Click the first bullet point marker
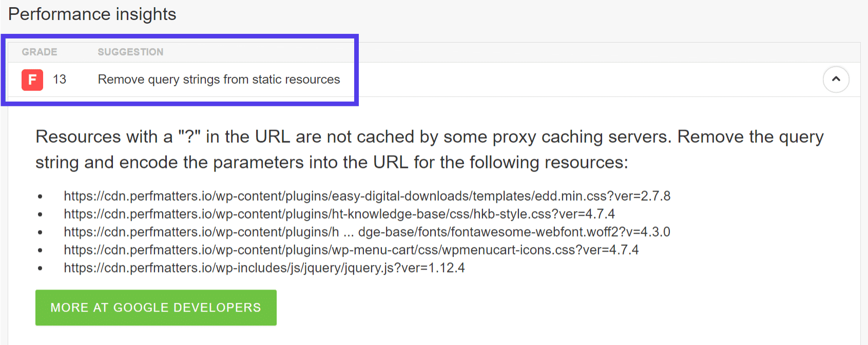 (40, 196)
